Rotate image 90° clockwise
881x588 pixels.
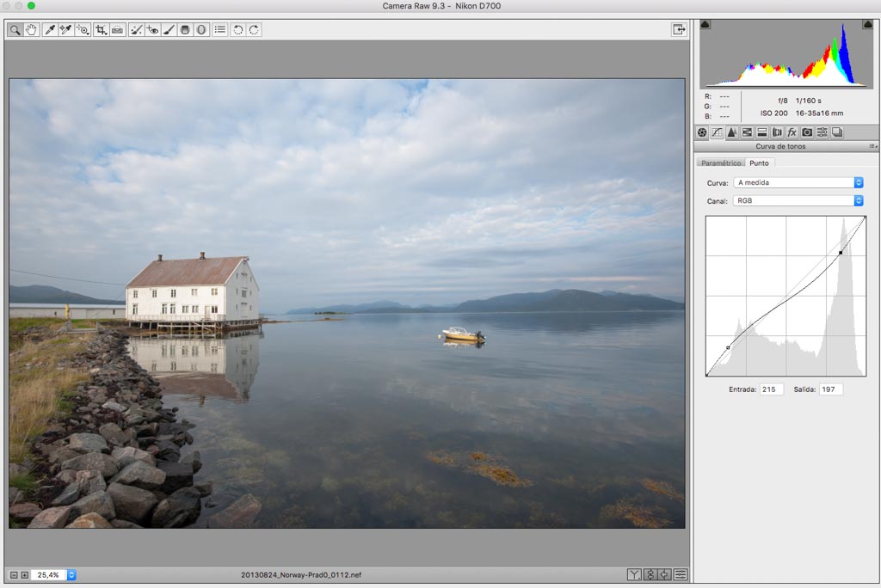254,29
